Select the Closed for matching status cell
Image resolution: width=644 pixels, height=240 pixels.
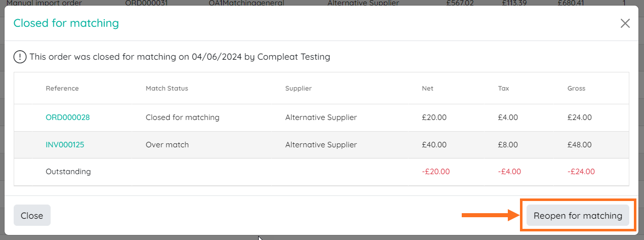tap(182, 117)
